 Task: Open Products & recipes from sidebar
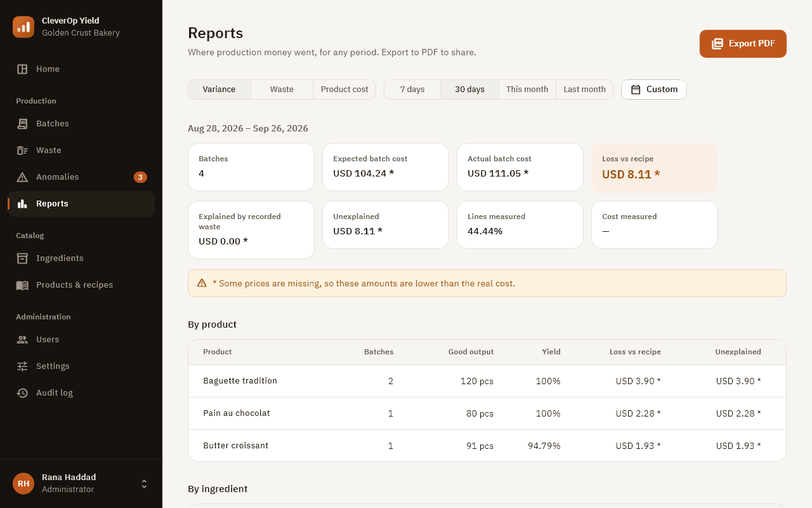(81, 285)
